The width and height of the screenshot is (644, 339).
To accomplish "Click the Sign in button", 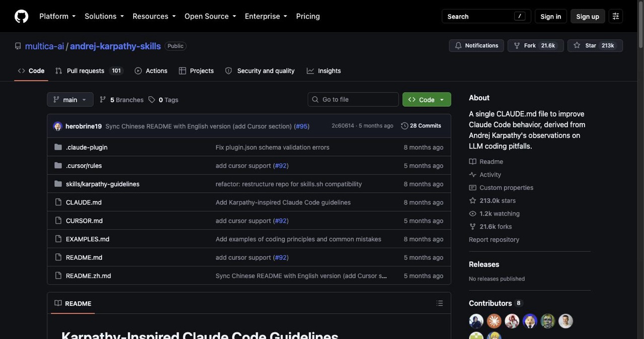I will [x=550, y=16].
